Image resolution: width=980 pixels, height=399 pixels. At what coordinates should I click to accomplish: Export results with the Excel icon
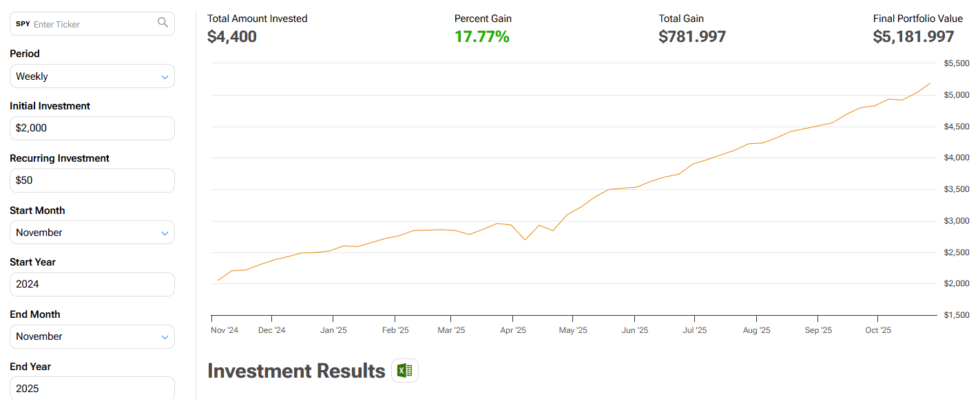(x=405, y=371)
